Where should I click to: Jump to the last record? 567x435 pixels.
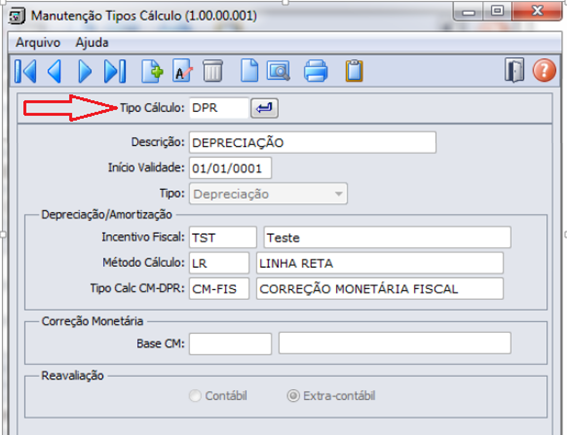115,71
